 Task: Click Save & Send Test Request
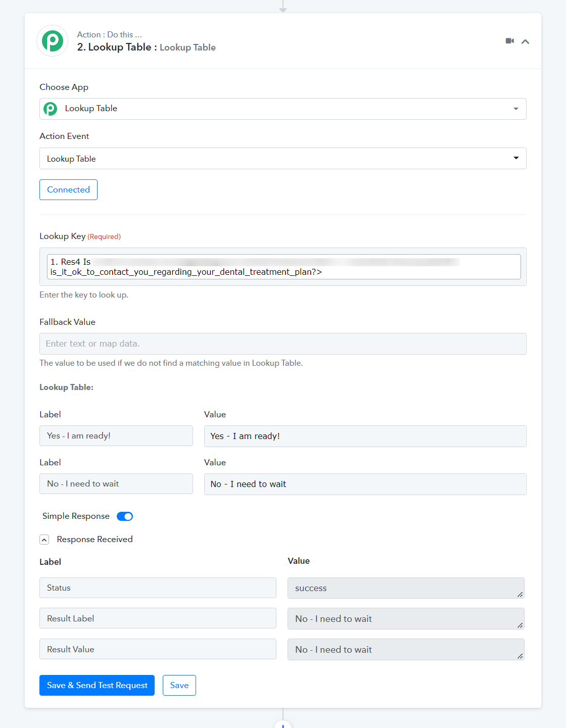(97, 685)
